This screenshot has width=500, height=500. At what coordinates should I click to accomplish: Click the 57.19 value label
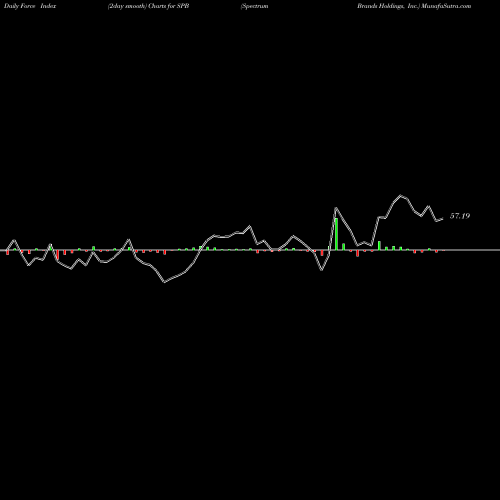[x=460, y=216]
